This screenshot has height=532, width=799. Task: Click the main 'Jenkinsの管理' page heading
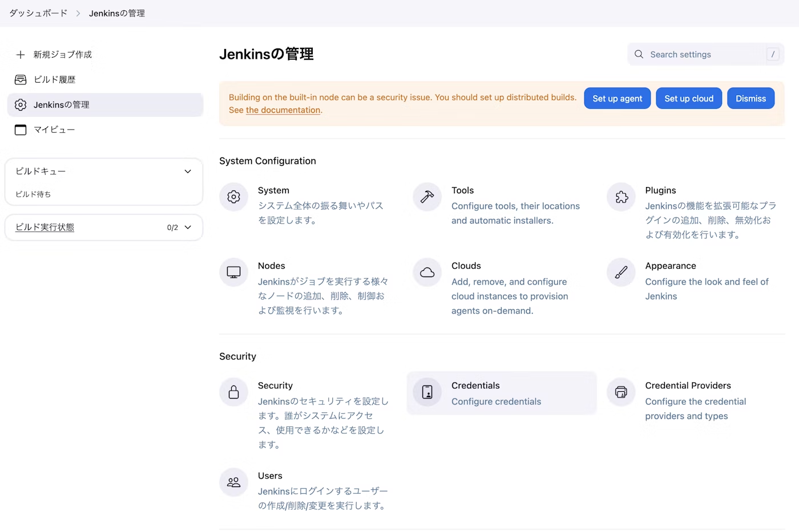point(267,54)
